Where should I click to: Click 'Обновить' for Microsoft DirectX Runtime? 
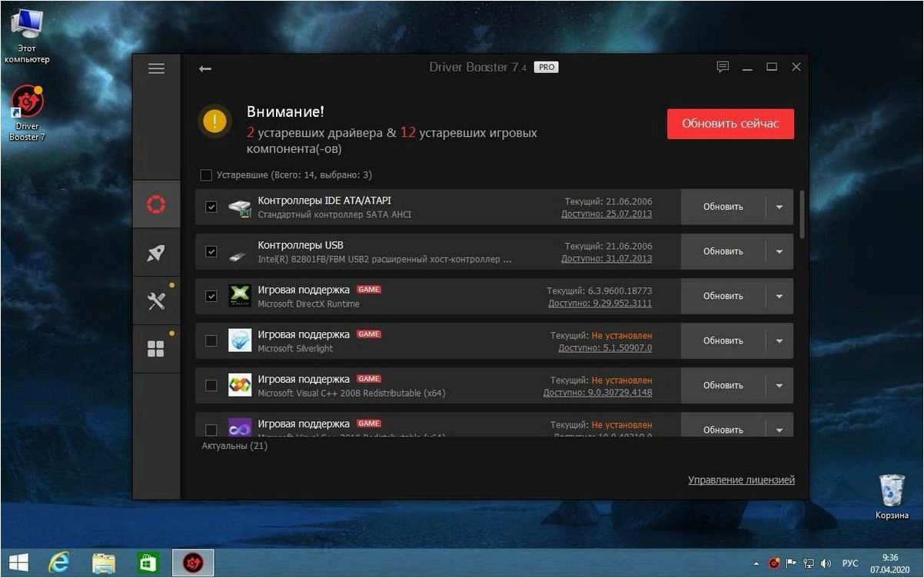(x=723, y=296)
